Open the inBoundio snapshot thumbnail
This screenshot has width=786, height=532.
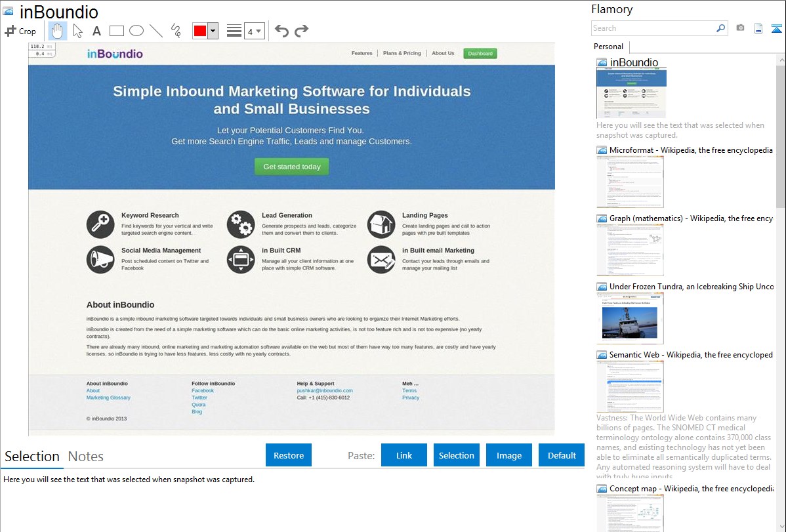(632, 94)
